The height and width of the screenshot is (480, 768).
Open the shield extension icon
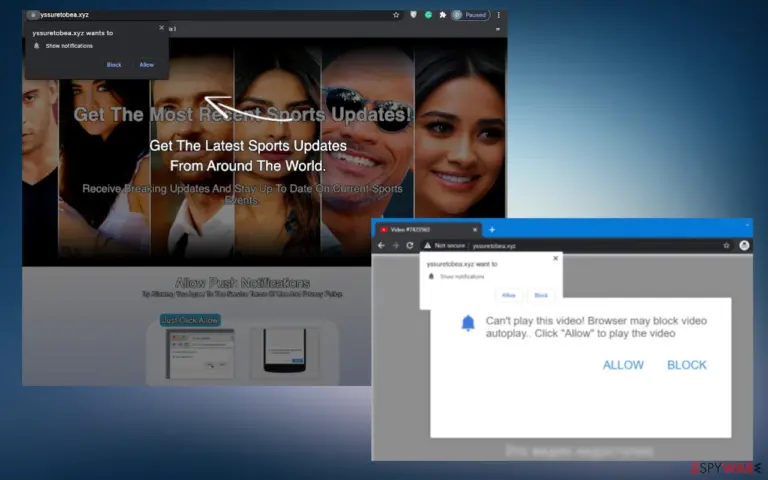click(413, 15)
